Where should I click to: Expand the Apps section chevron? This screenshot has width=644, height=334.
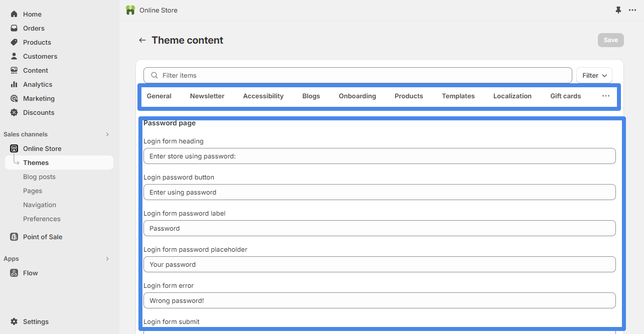tap(107, 259)
